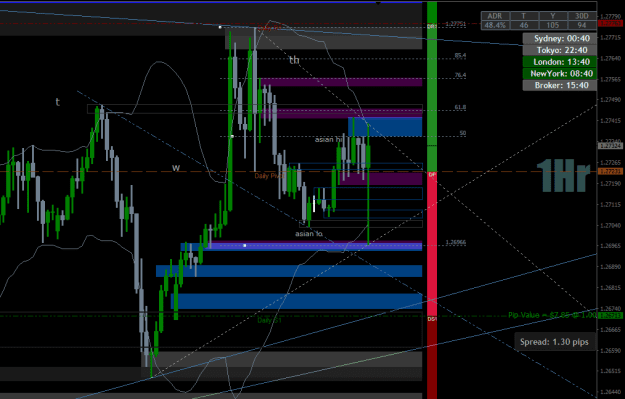
Task: Click the 1.26440 price axis label
Action: coord(611,392)
